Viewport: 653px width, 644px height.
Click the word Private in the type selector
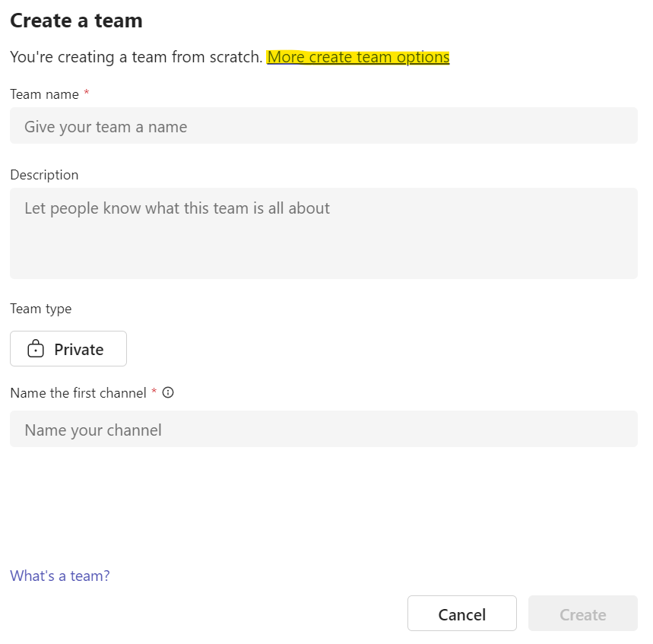79,350
